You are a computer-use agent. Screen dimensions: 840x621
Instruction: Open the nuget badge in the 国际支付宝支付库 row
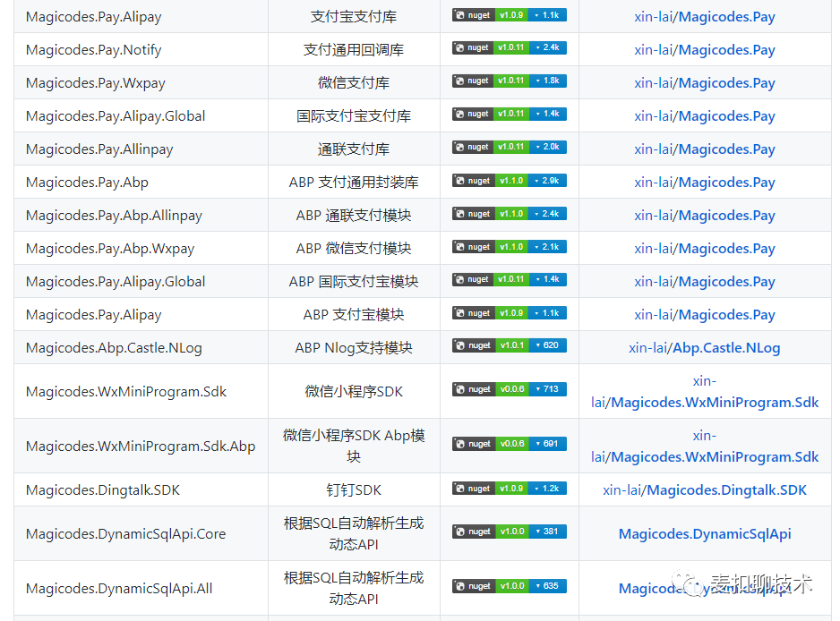[x=509, y=115]
